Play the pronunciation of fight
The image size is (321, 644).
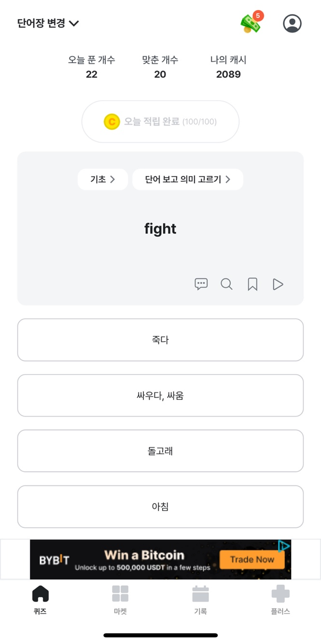pyautogui.click(x=278, y=284)
